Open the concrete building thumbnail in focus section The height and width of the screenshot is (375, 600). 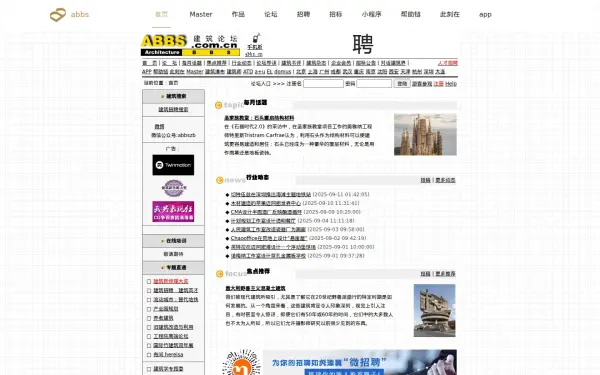pyautogui.click(x=434, y=310)
